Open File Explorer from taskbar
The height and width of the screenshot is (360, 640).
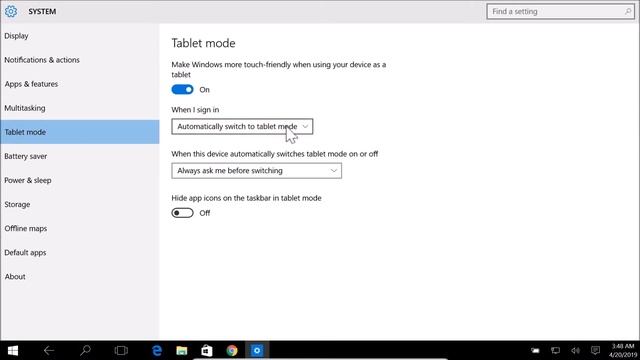click(x=182, y=351)
